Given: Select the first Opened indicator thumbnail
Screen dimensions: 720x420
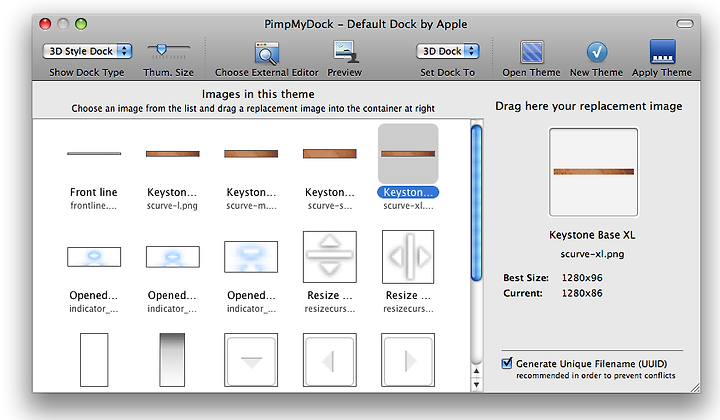Looking at the screenshot, I should pos(94,257).
